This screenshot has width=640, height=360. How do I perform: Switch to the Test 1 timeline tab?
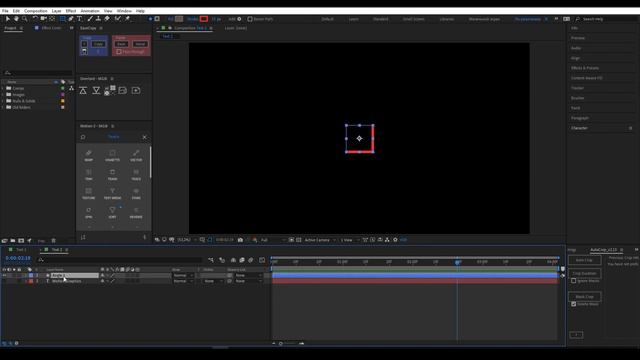click(21, 250)
